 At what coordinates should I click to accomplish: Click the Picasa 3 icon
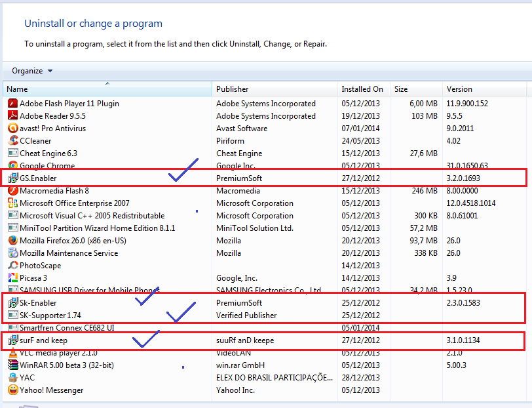pos(13,278)
